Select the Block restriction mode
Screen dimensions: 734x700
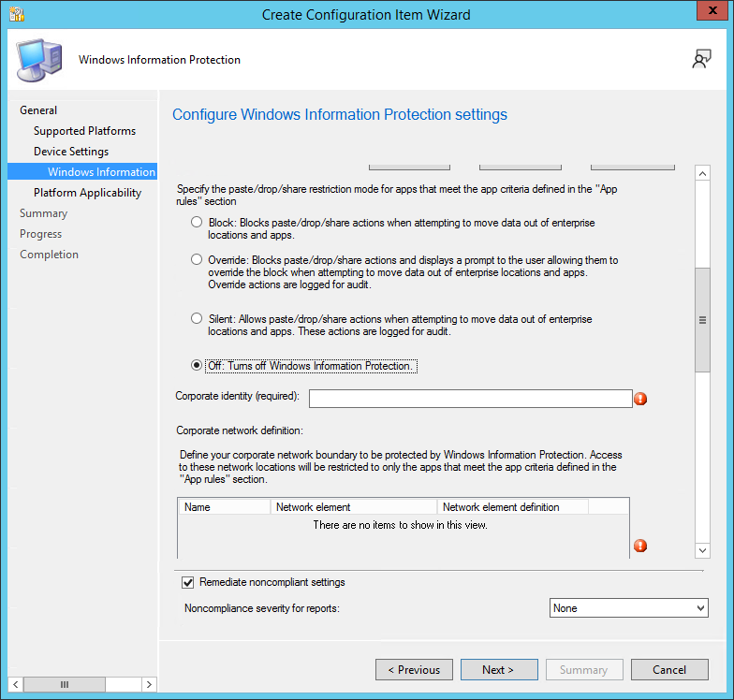[197, 223]
